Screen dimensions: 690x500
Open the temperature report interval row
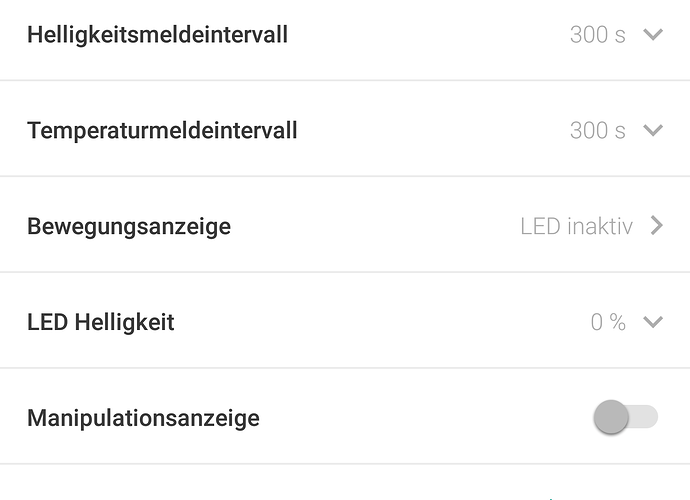345,131
